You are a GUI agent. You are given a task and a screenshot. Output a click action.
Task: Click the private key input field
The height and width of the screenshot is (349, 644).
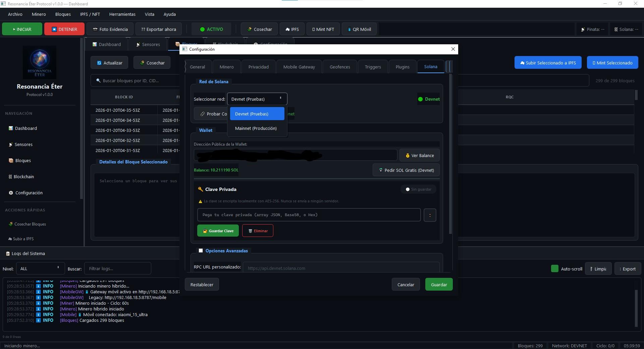click(309, 215)
